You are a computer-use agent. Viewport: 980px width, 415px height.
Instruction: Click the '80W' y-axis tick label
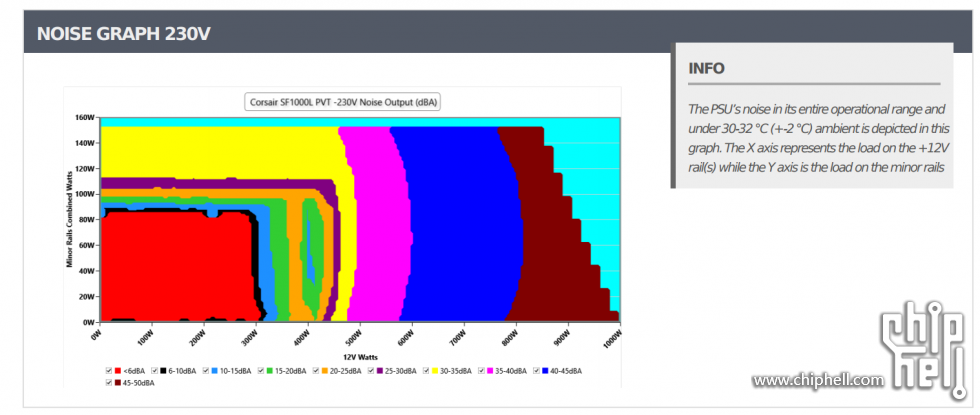(87, 219)
